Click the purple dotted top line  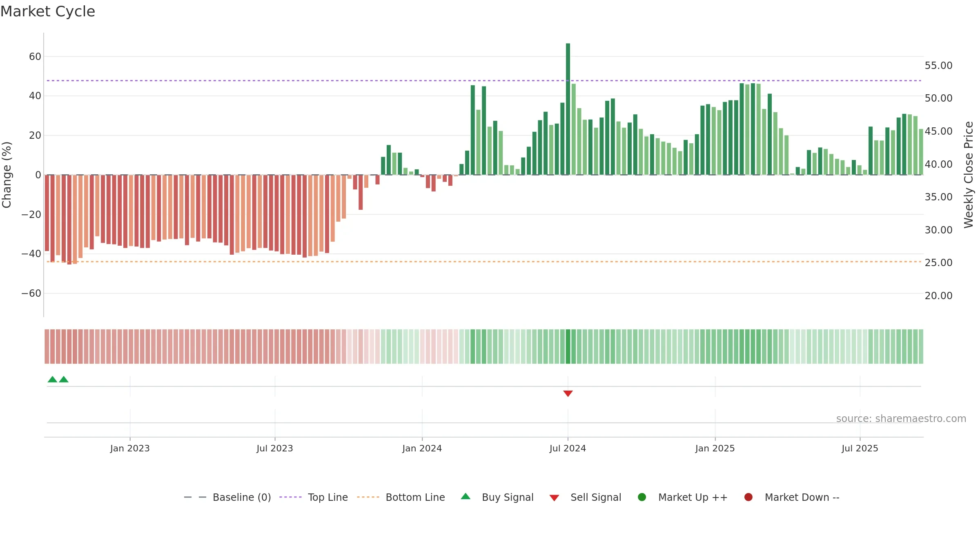click(484, 80)
